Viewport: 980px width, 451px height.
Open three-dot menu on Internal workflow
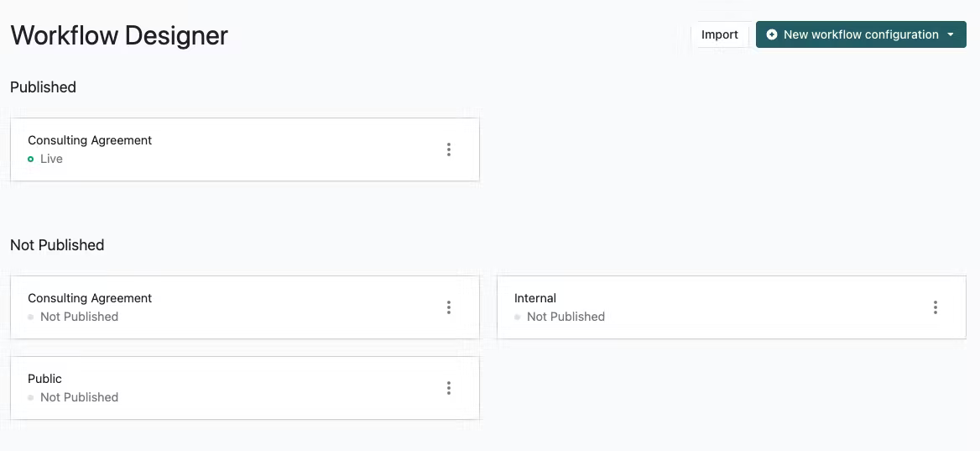[x=935, y=307]
